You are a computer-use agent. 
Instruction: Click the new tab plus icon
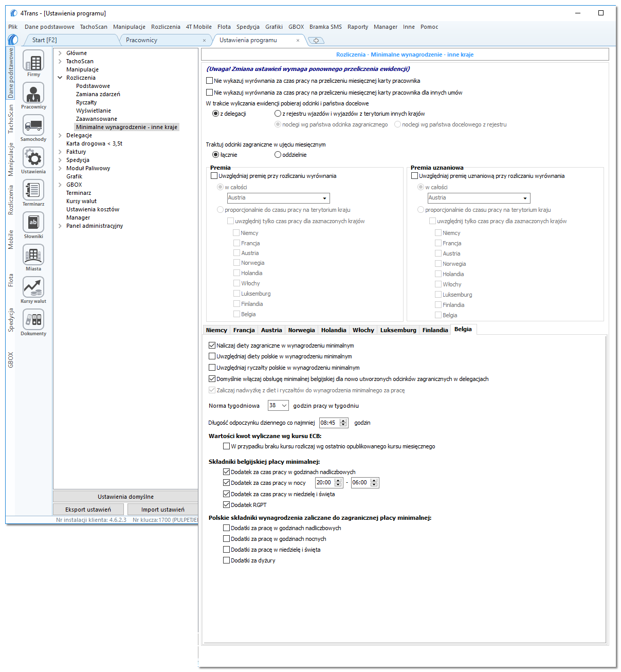[x=316, y=40]
